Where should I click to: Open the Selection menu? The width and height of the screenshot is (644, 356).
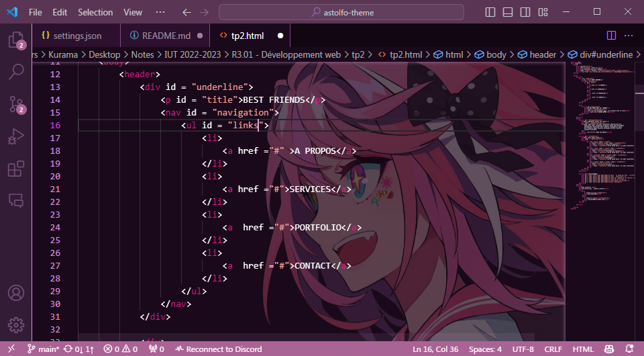(95, 12)
